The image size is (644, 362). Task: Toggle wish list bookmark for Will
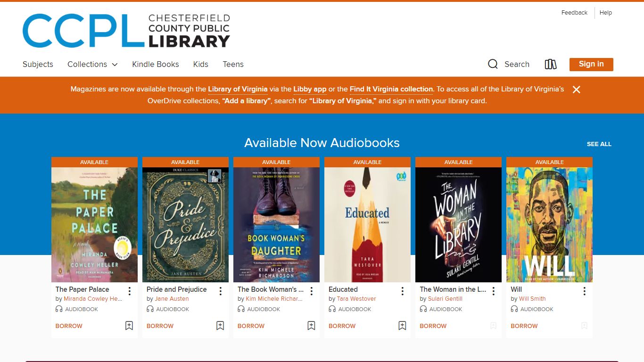[584, 326]
